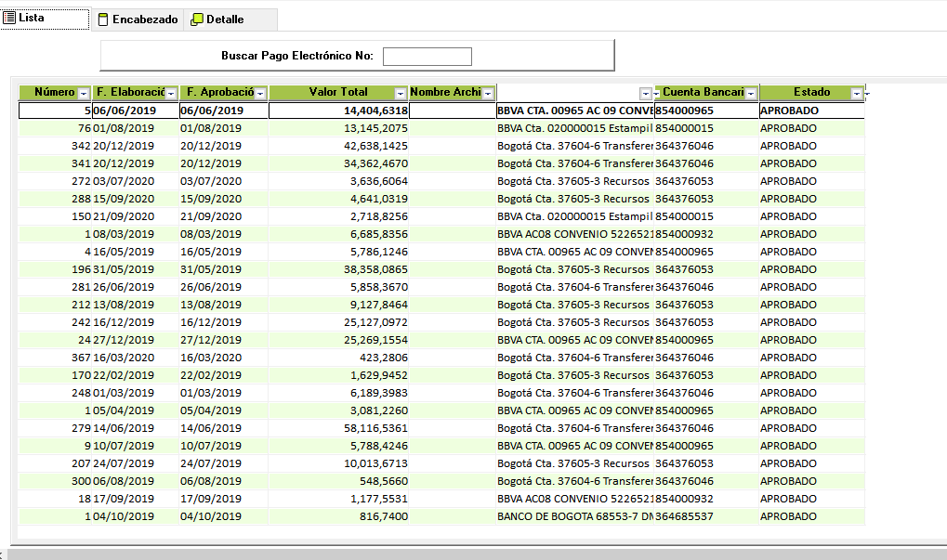Open the Encabezado tab

(x=138, y=20)
